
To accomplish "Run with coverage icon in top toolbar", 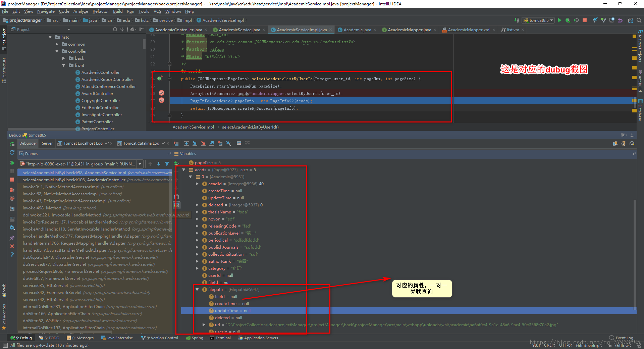I will [576, 20].
